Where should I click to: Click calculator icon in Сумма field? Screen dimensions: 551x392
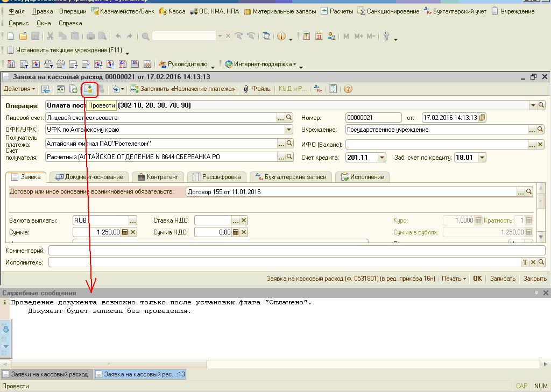tap(125, 232)
